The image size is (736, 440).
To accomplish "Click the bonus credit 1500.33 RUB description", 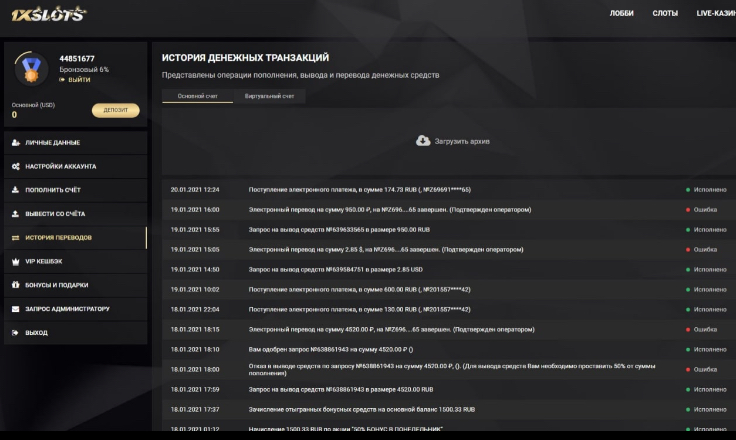I will [362, 409].
